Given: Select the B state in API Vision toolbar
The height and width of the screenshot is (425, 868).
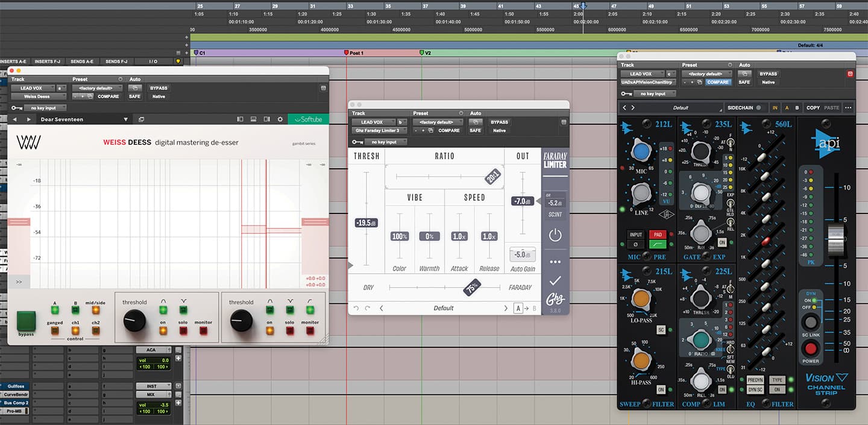Looking at the screenshot, I should 797,108.
